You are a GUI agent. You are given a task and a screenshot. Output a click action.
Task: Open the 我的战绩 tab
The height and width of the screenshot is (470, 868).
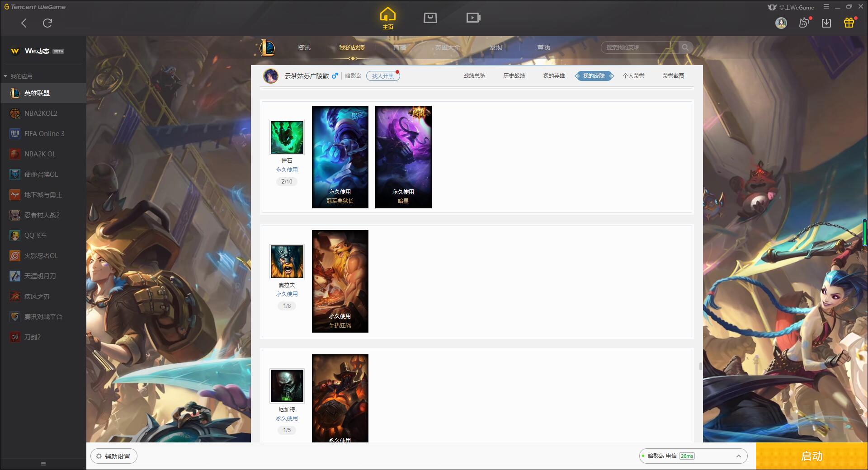[x=352, y=47]
